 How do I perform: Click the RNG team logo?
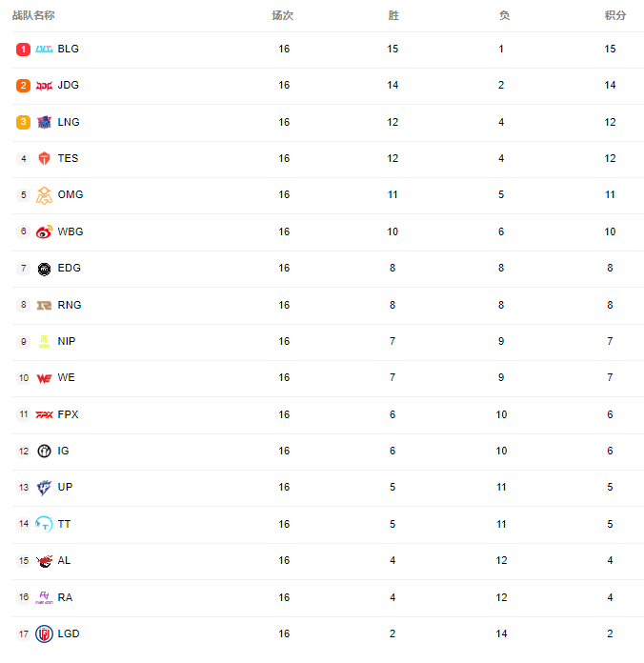pyautogui.click(x=44, y=305)
